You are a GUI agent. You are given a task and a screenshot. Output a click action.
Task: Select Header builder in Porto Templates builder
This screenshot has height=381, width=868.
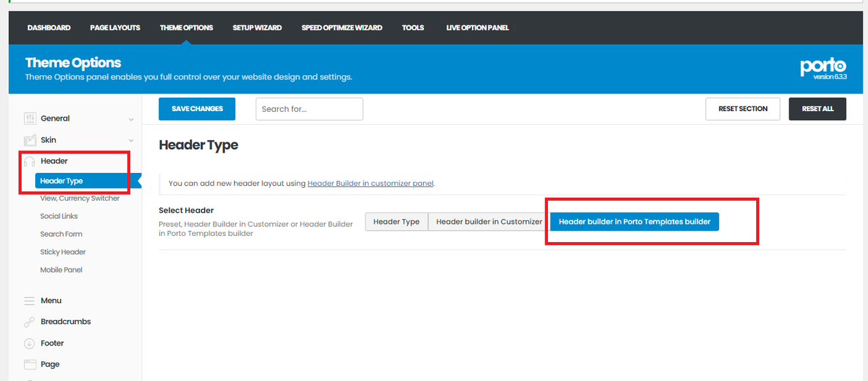[x=635, y=222]
